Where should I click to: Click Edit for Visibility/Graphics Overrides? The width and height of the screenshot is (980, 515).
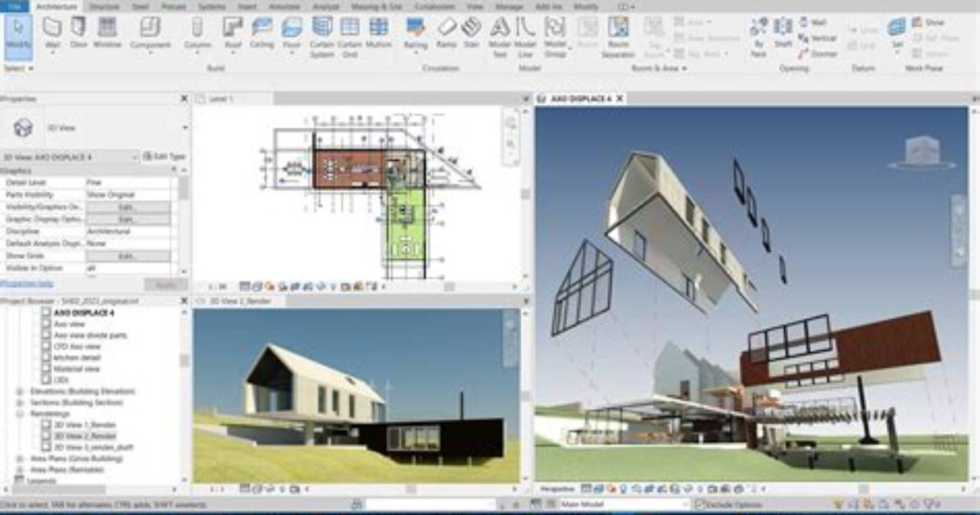[128, 207]
